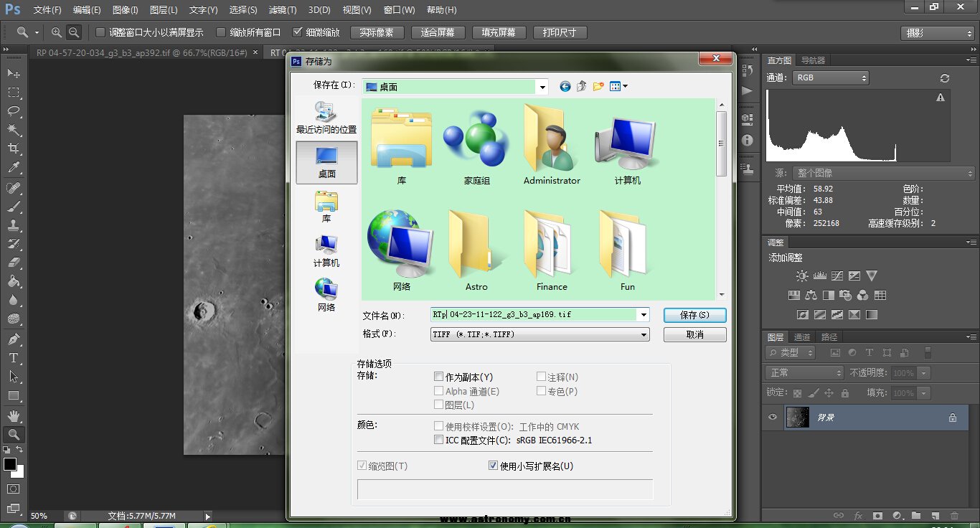
Task: Open the workspace switcher dropdown
Action: (x=938, y=33)
